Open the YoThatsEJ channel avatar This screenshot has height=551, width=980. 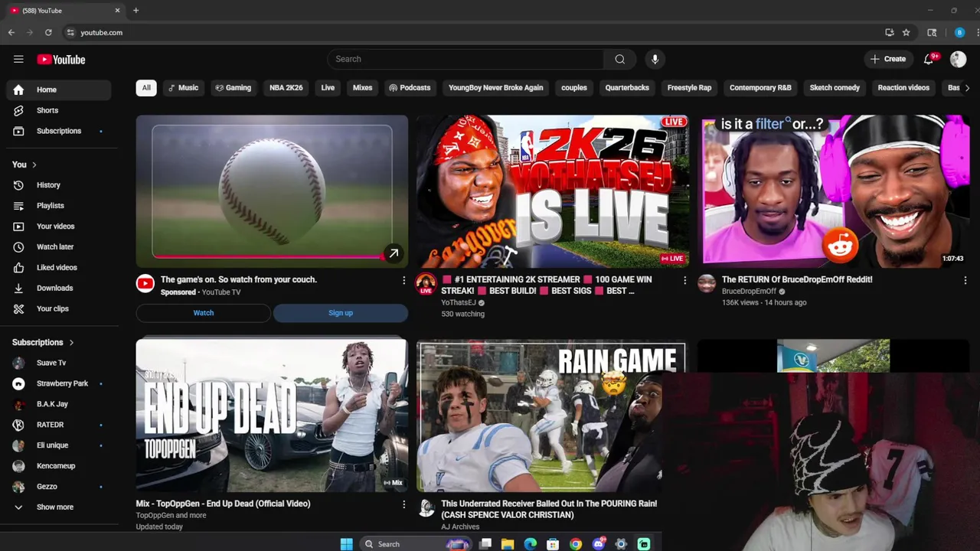[x=426, y=284]
